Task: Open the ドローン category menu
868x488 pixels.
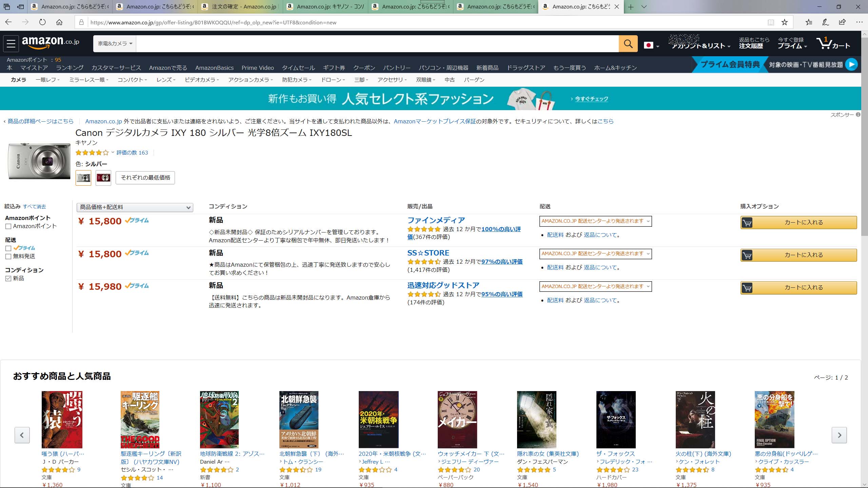Action: coord(333,80)
